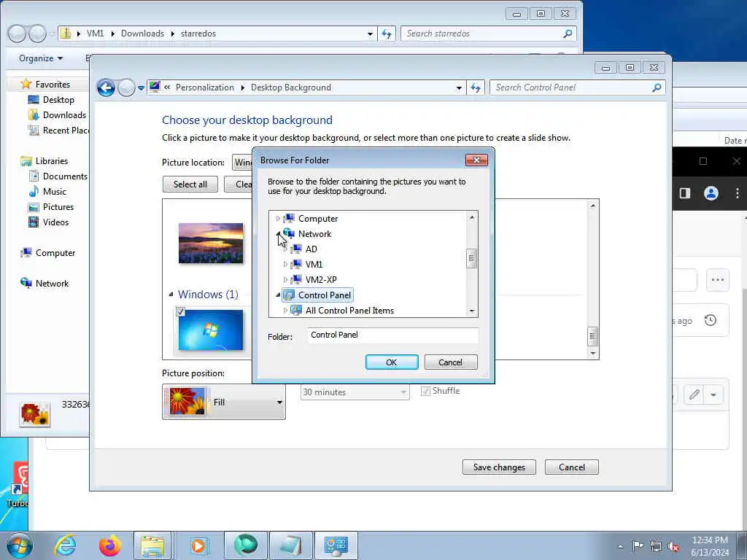Launch Firefox from the taskbar
747x560 pixels.
(x=109, y=545)
